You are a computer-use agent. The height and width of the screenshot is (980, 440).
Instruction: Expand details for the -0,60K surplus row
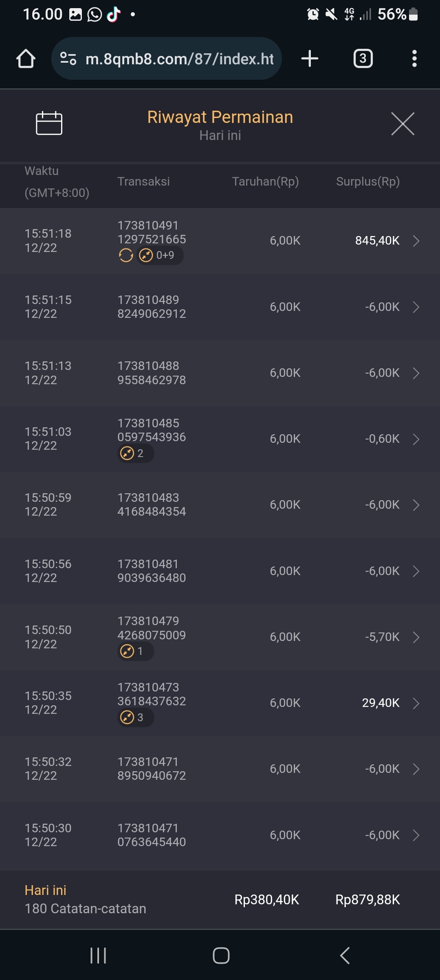(416, 439)
